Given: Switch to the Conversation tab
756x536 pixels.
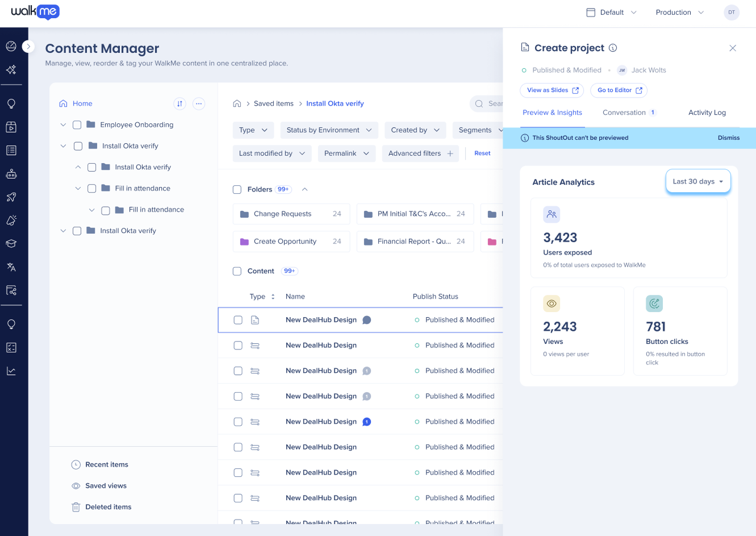Looking at the screenshot, I should click(629, 113).
